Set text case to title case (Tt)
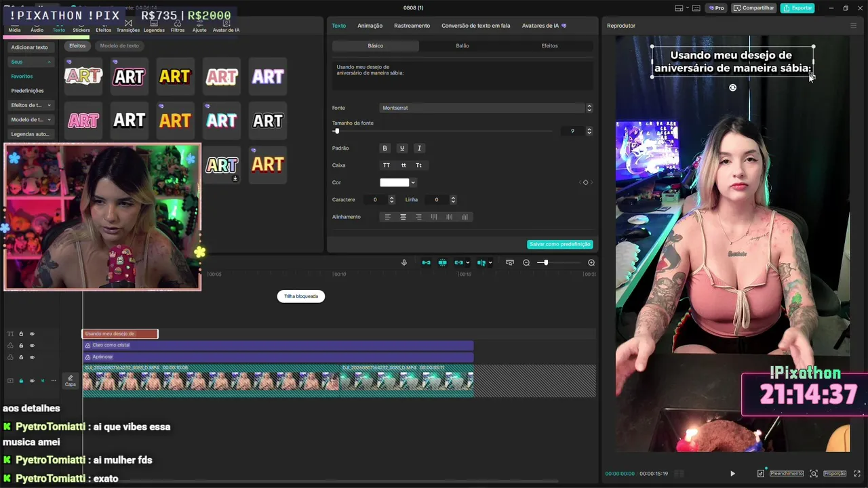The width and height of the screenshot is (868, 488). [x=419, y=165]
